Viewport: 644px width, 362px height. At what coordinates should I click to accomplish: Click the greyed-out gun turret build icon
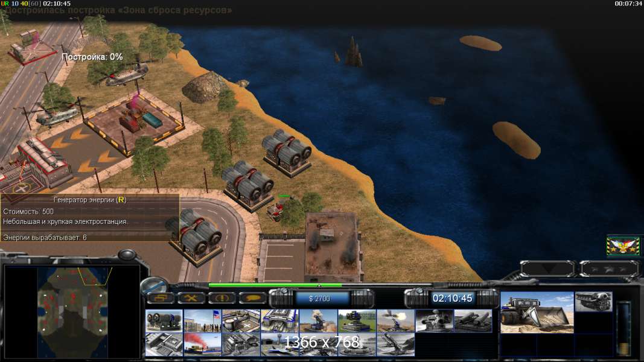[x=434, y=320]
